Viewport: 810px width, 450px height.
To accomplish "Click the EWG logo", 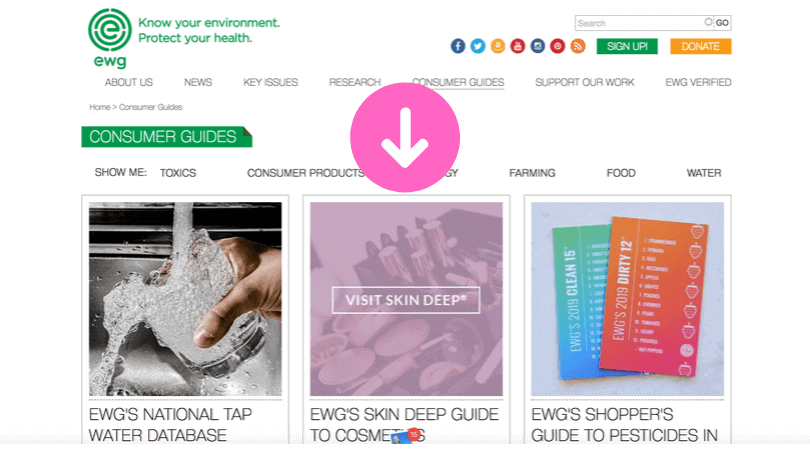I will coord(110,38).
